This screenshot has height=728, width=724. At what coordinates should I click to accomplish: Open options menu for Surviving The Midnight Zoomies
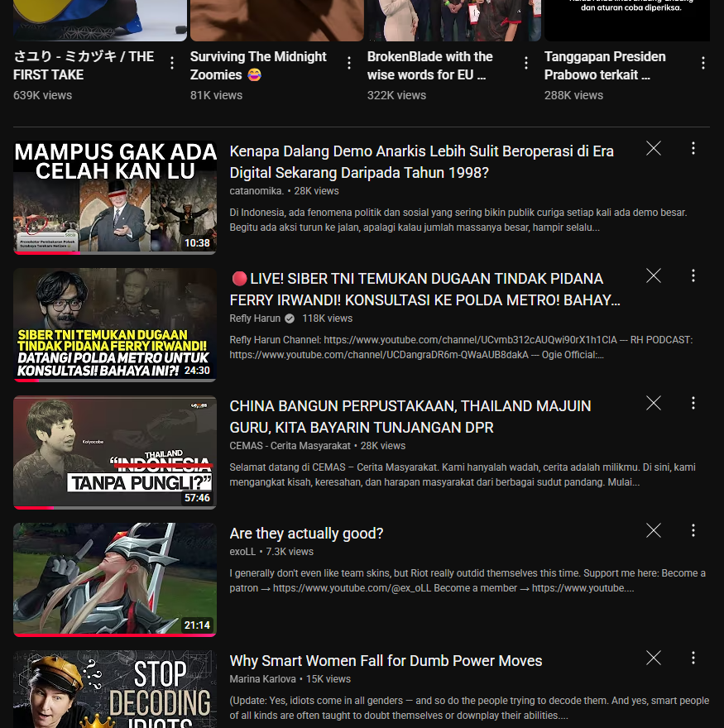pos(349,64)
